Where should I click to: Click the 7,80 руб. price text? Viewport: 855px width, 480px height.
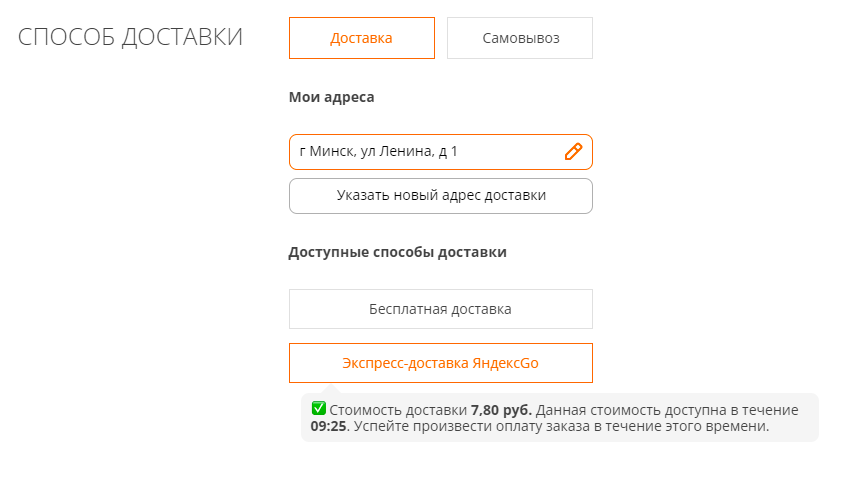(502, 410)
